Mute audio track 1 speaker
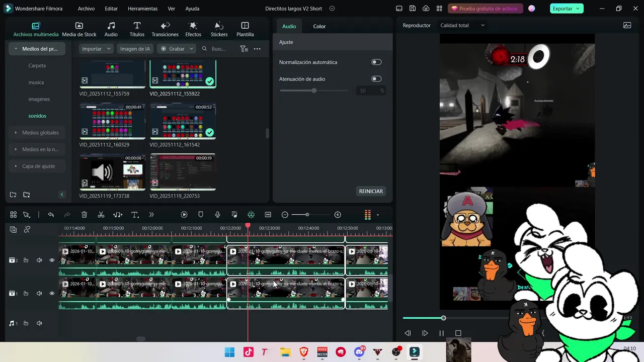 click(x=39, y=323)
